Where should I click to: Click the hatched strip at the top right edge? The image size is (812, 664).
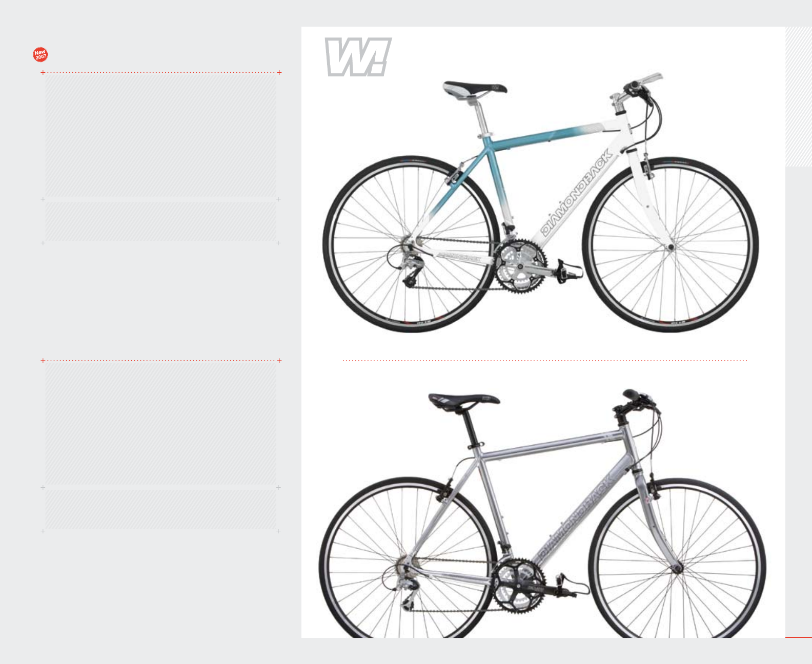pyautogui.click(x=799, y=96)
